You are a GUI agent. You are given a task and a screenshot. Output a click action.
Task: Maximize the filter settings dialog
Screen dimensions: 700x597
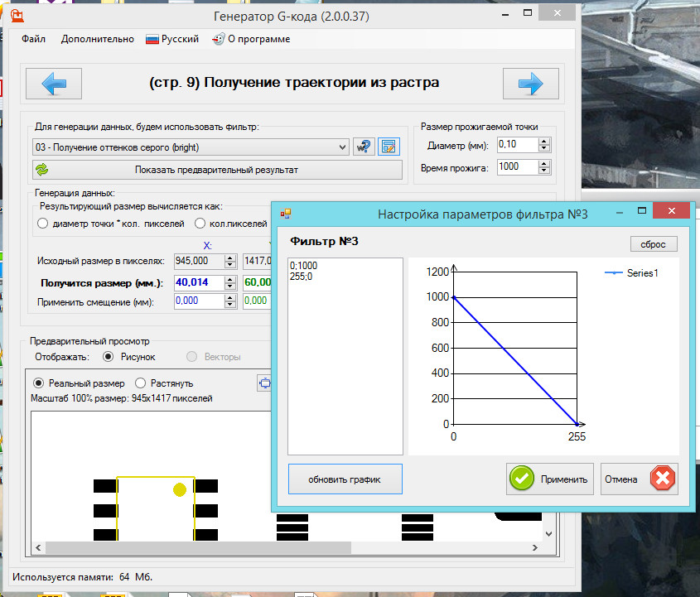click(x=641, y=210)
